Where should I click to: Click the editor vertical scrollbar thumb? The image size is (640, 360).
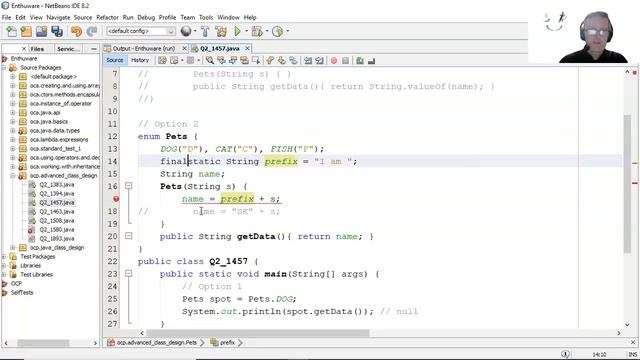point(627,184)
